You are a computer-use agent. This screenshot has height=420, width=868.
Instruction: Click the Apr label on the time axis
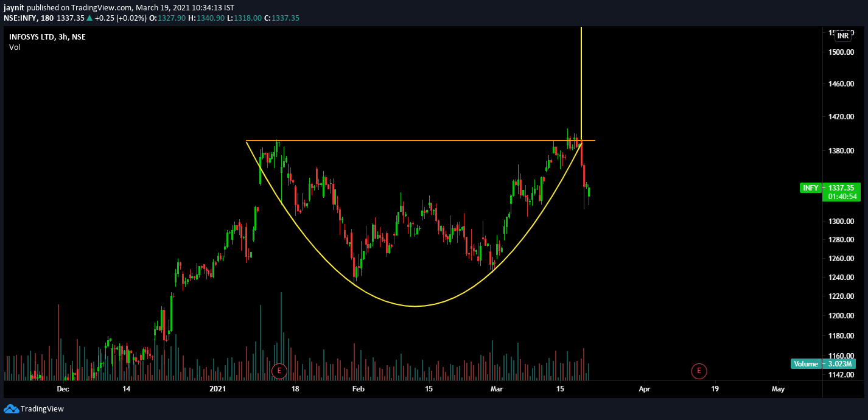[645, 388]
